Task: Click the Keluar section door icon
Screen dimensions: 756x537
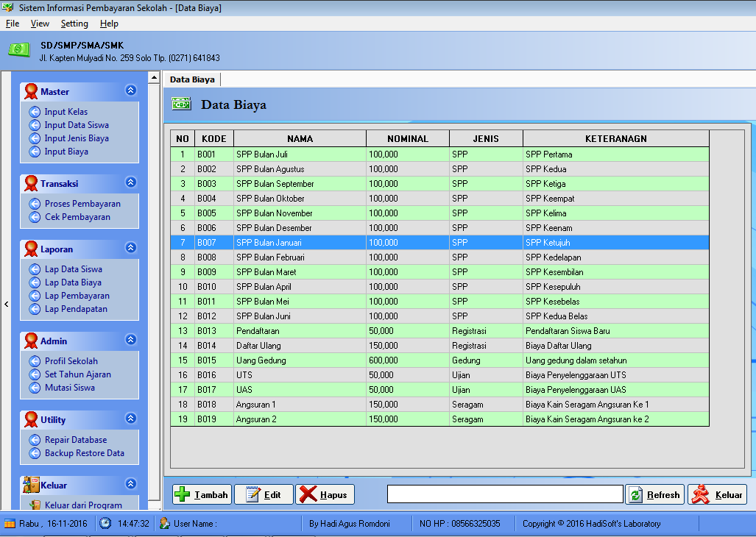Action: click(31, 485)
